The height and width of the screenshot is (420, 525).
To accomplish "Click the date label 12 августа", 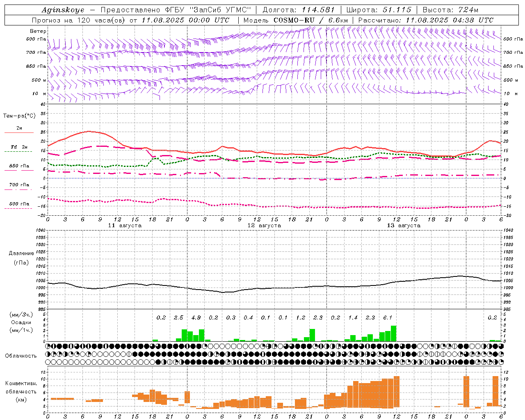I will pyautogui.click(x=264, y=226).
